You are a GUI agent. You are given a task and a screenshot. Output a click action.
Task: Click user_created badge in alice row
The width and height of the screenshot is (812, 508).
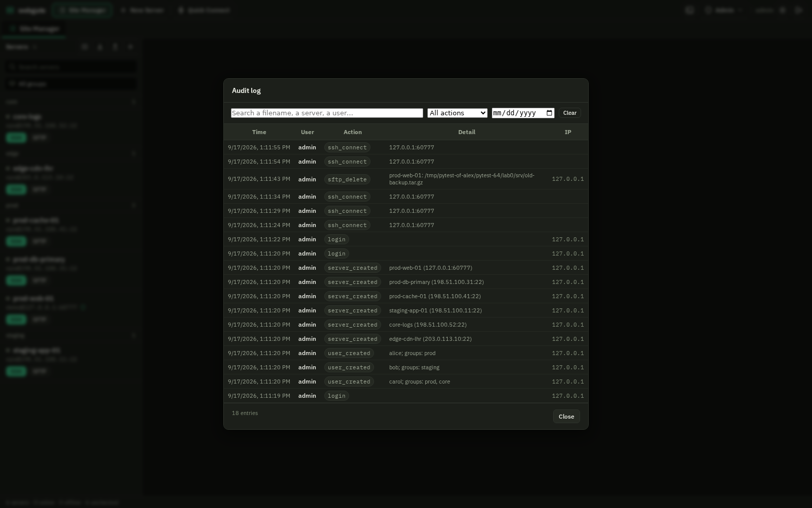(x=349, y=353)
